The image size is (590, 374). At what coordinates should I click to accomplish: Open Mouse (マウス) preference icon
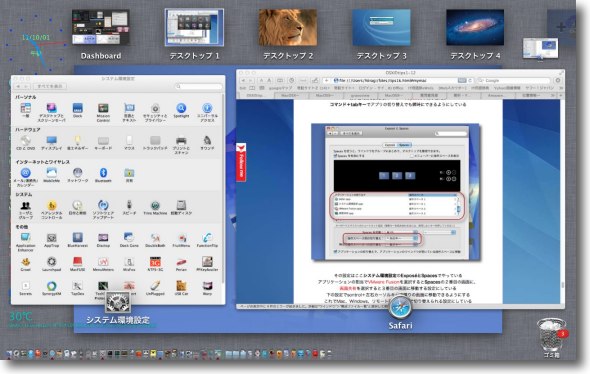(129, 141)
